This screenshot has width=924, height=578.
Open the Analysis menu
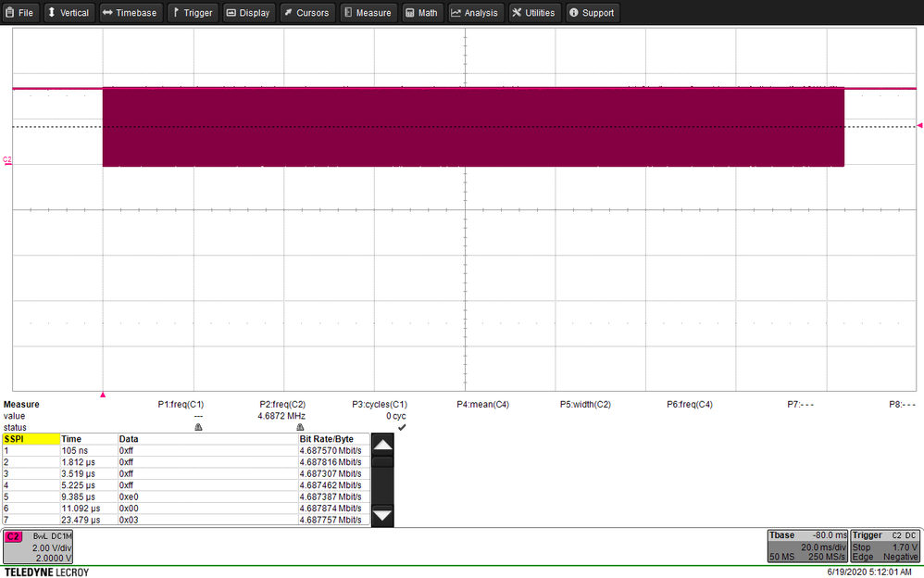(x=475, y=12)
